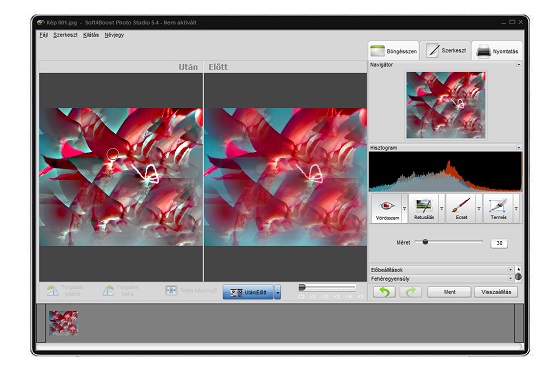Select the Vörösszem red-eye tool
The image size is (550, 374).
click(x=387, y=209)
